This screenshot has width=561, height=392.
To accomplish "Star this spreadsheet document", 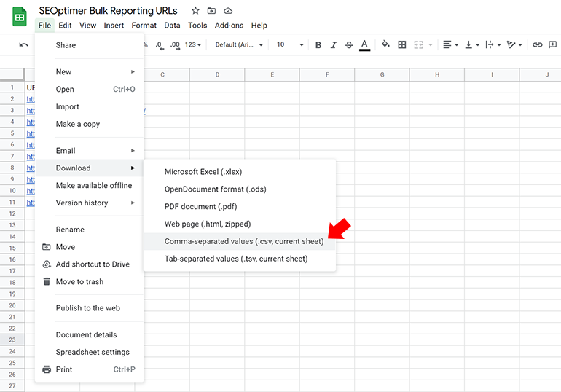I will tap(195, 11).
